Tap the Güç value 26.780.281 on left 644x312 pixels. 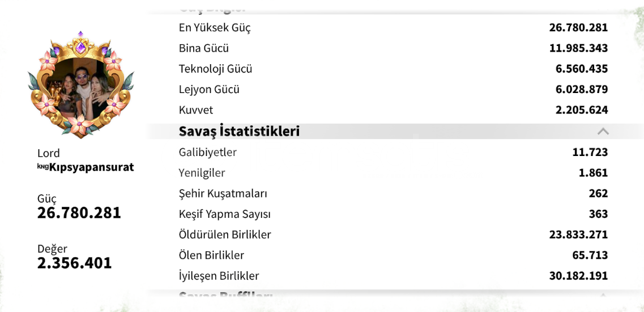point(79,213)
